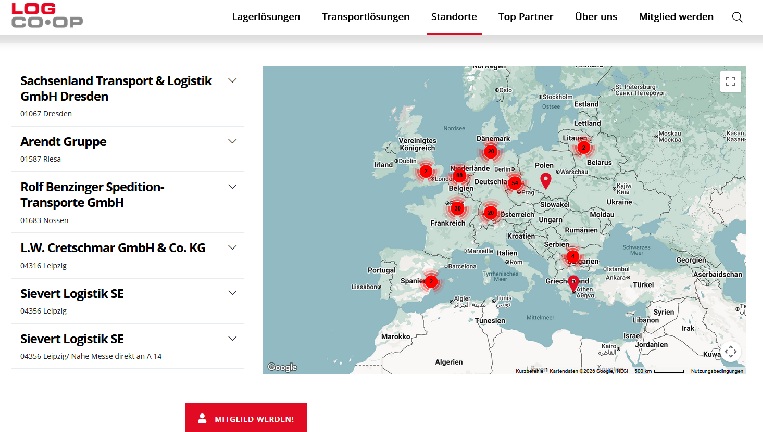Open the site search magnifier icon
Viewport: 763px width, 432px height.
pos(737,17)
